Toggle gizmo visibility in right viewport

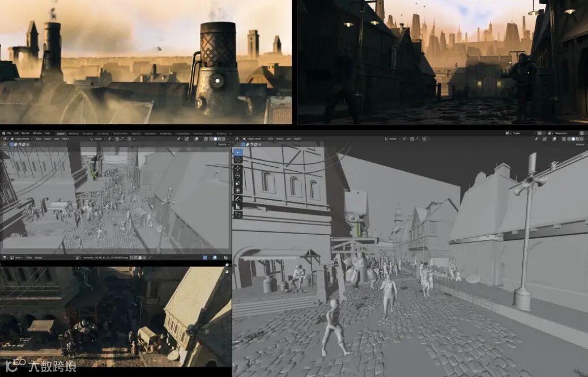coord(545,139)
